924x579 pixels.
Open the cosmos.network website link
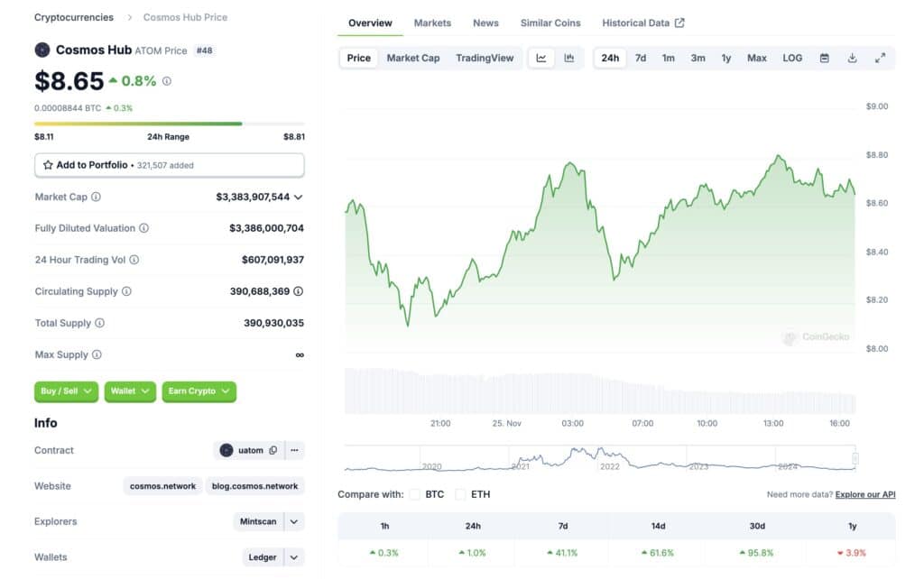[x=162, y=486]
